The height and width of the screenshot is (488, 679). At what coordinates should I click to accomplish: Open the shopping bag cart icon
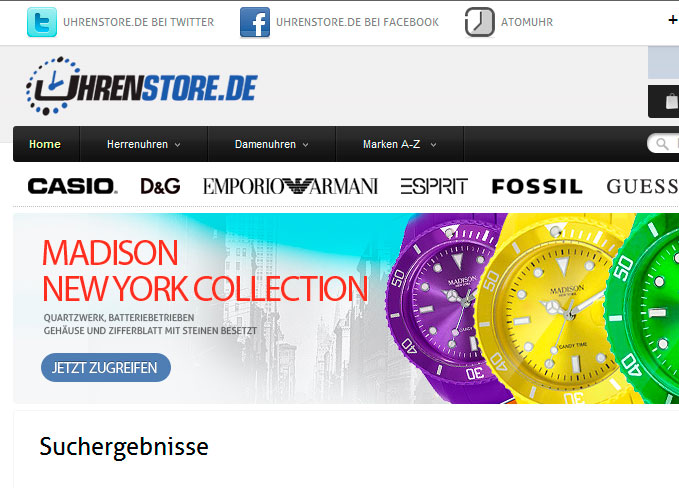coord(672,102)
